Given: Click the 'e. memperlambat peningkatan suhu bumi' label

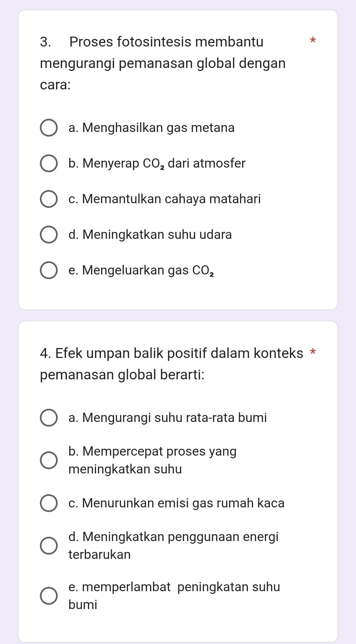Looking at the screenshot, I should (174, 596).
